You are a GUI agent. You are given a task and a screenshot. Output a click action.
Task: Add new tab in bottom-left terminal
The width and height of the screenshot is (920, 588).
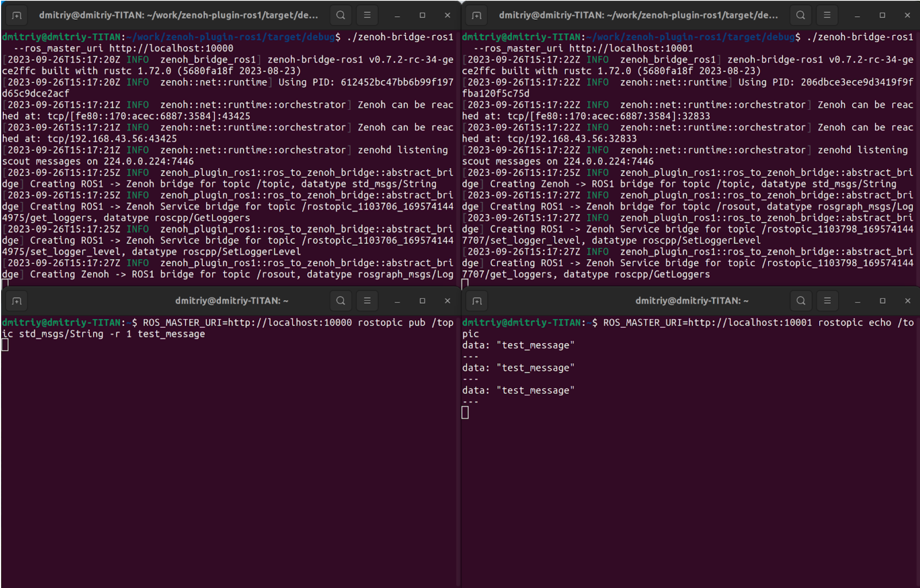tap(17, 301)
